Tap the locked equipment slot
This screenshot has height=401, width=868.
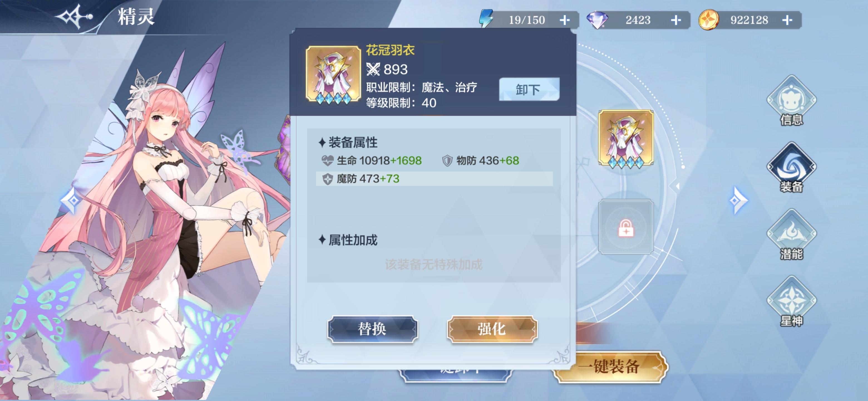626,227
